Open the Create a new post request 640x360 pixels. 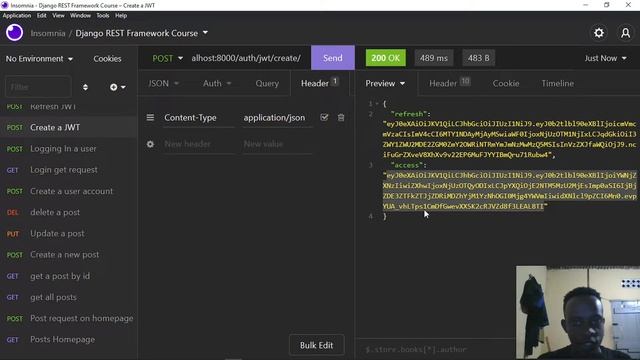click(69, 255)
